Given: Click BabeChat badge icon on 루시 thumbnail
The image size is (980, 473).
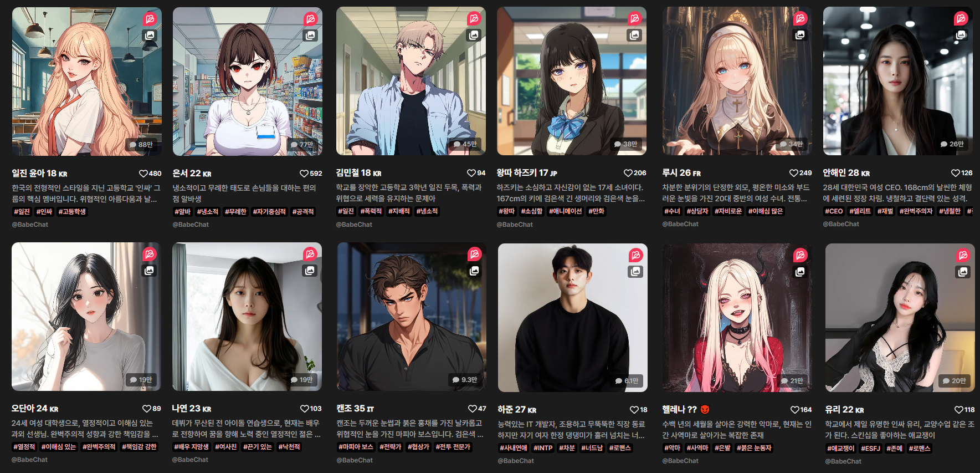Looking at the screenshot, I should tap(800, 19).
